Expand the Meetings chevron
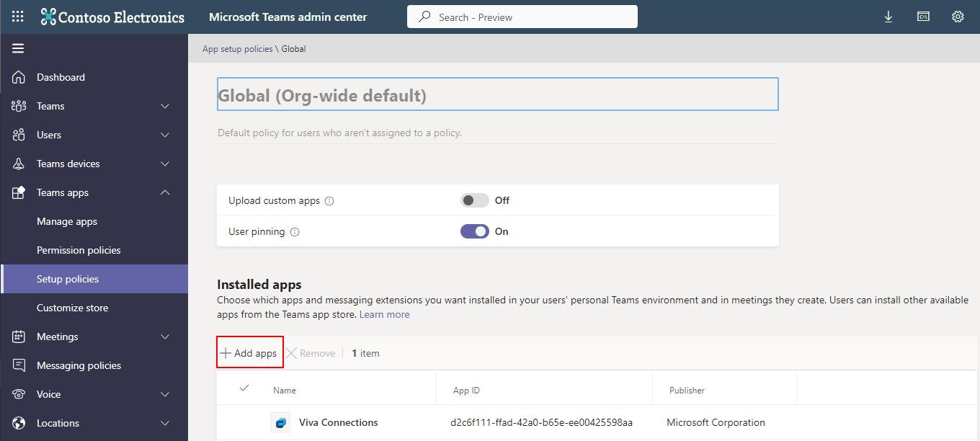The image size is (980, 441). coord(165,337)
